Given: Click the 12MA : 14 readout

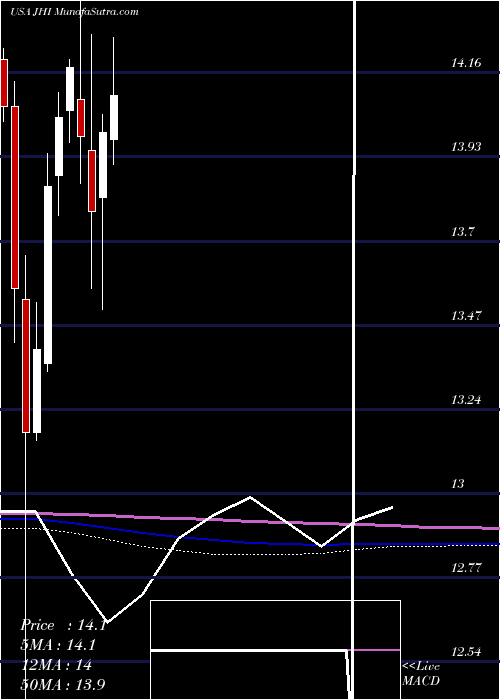Looking at the screenshot, I should click(56, 665).
